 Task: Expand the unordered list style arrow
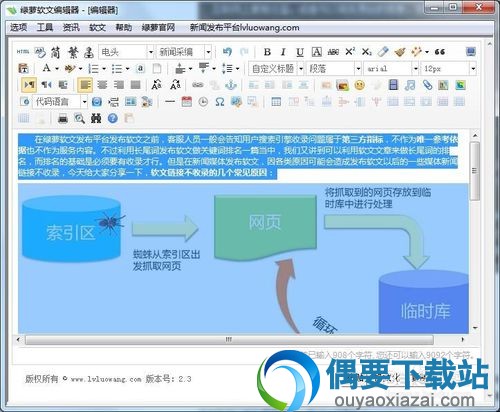coord(127,69)
